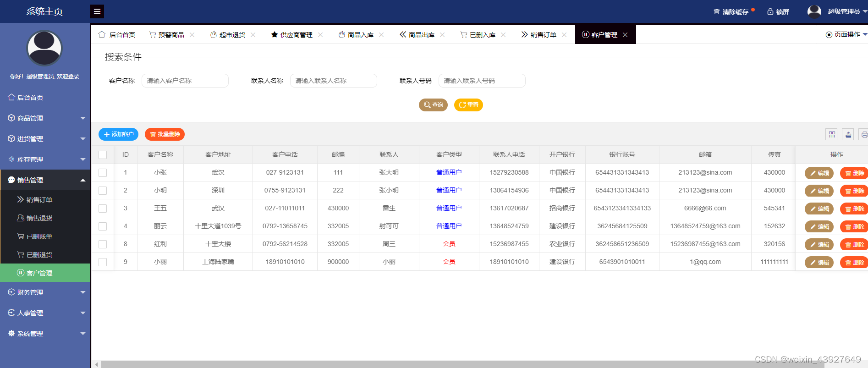The height and width of the screenshot is (368, 868).
Task: Click the large sidebar profile avatar
Action: point(44,48)
